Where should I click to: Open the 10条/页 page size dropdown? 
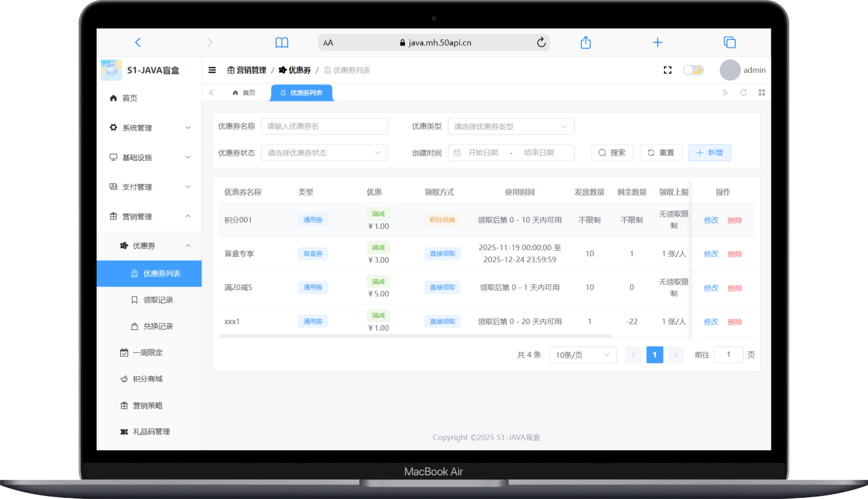pos(583,355)
